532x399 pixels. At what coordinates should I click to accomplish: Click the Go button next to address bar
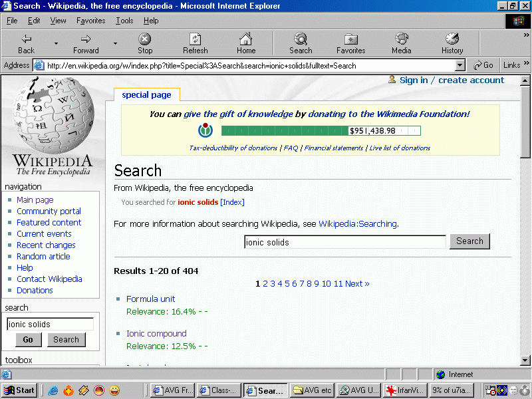click(x=483, y=65)
